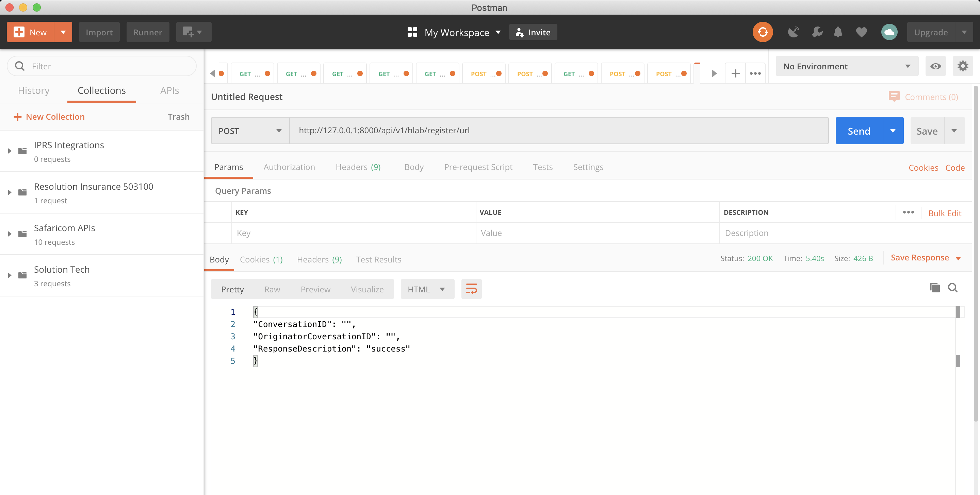Open the Send button dropdown arrow

tap(893, 131)
